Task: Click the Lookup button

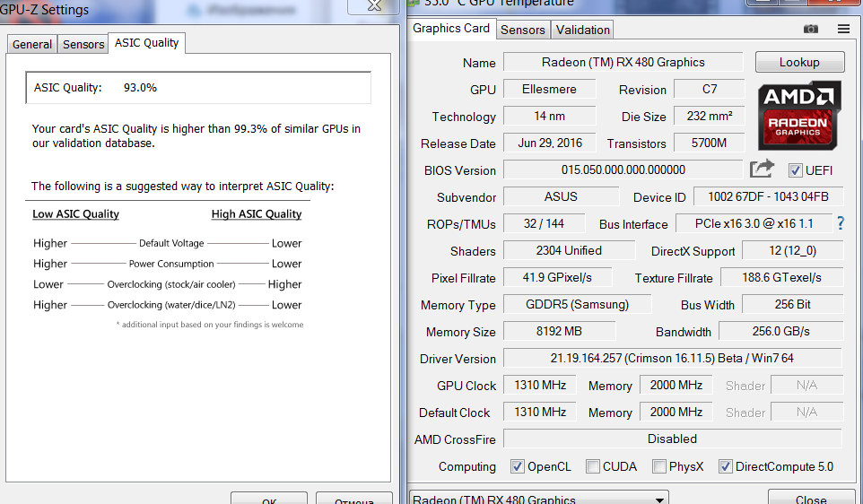Action: (x=799, y=62)
